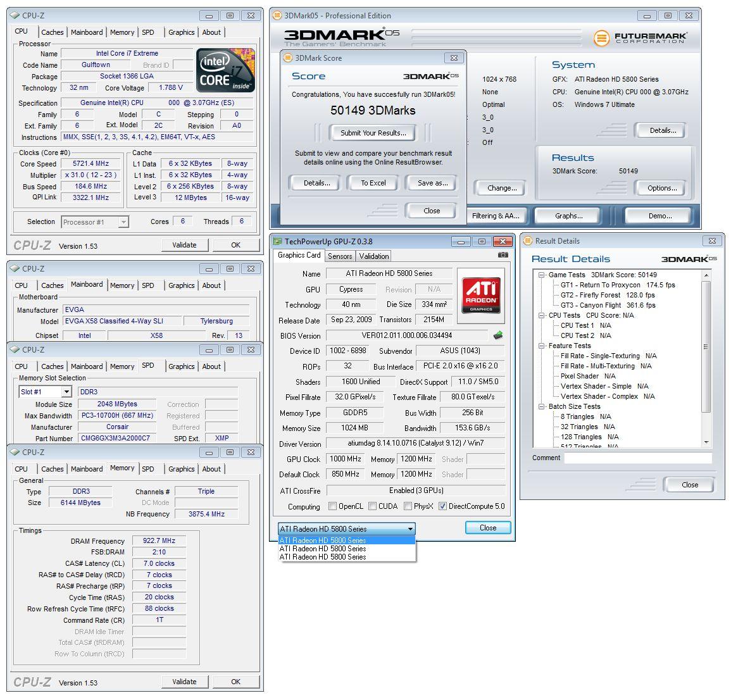The height and width of the screenshot is (700, 731).
Task: Switch to Caches tab in top CPU-Z window
Action: coord(52,32)
